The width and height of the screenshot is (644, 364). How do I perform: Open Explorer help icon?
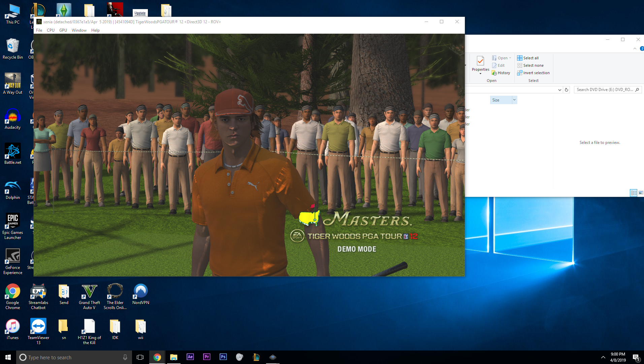click(642, 49)
